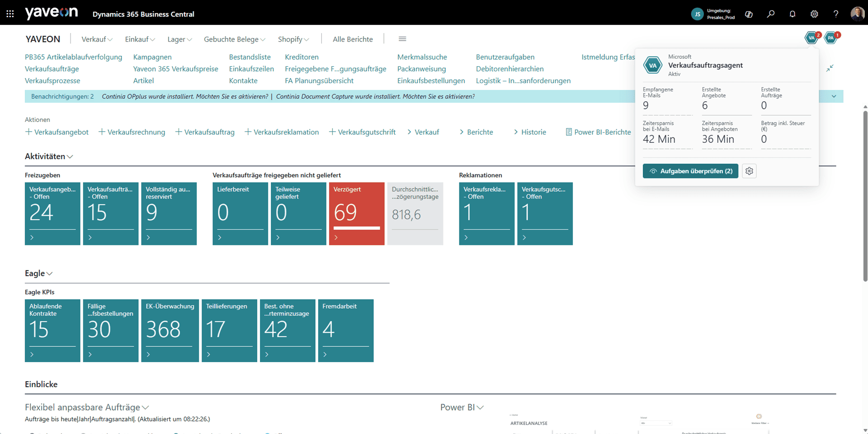
Task: Click the search magnifier icon
Action: (771, 14)
